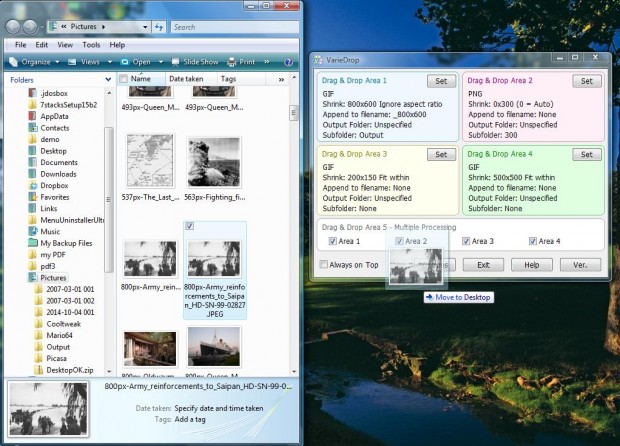Uncheck Area 4 in Multiple Processing

coord(533,241)
